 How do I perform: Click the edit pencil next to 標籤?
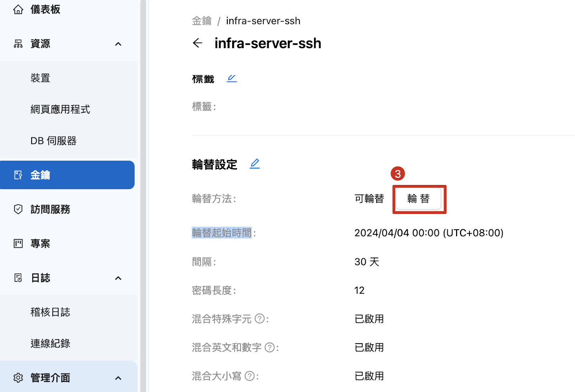point(231,78)
